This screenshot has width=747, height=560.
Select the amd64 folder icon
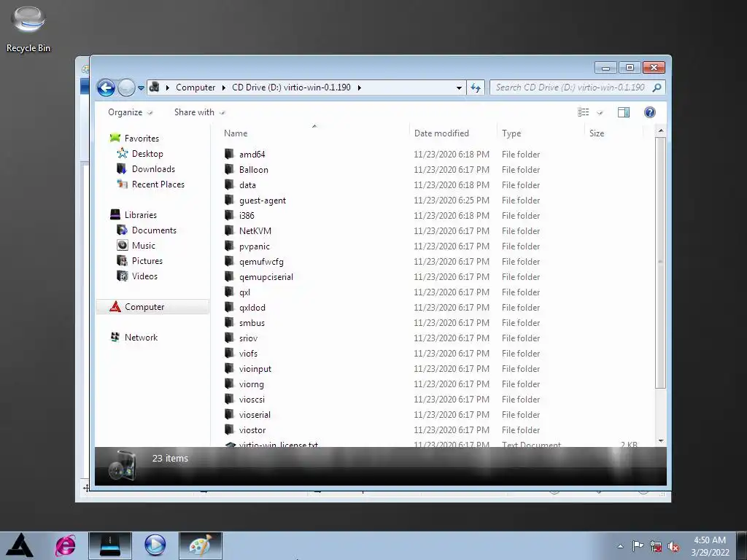click(230, 154)
